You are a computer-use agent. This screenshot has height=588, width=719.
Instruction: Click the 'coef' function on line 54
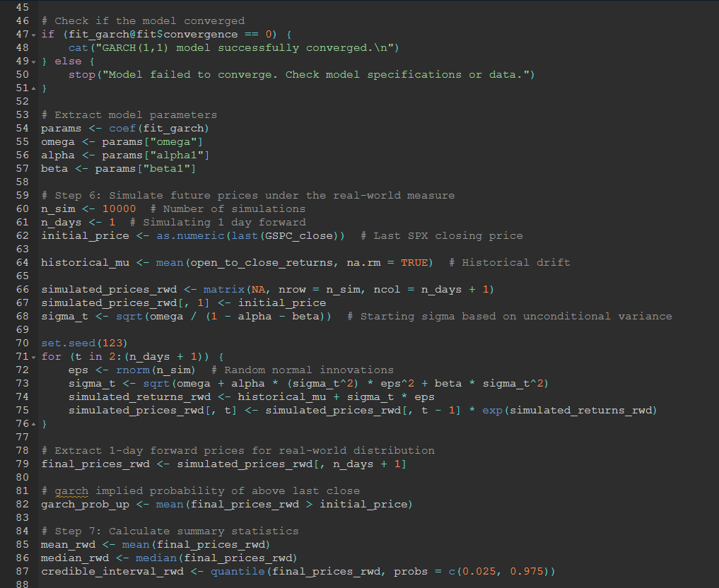click(122, 129)
